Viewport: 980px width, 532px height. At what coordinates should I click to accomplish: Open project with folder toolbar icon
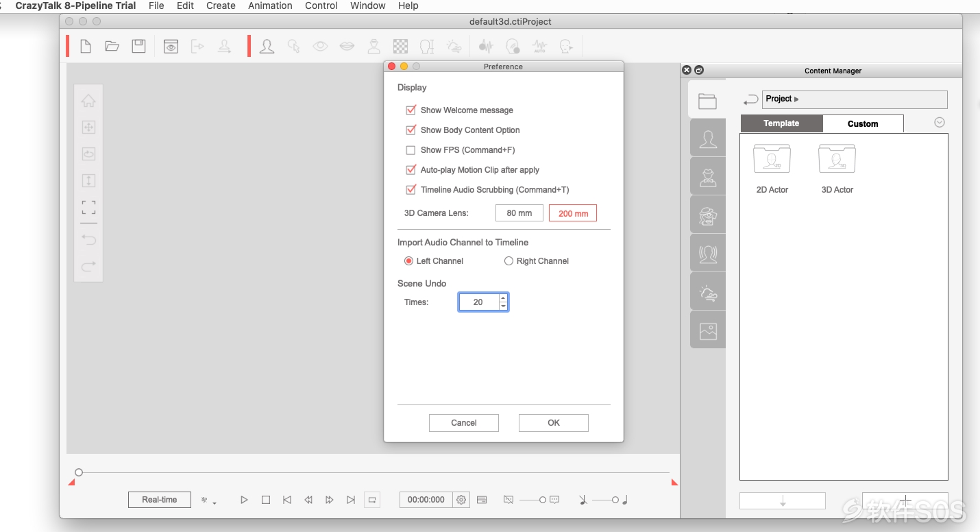[112, 46]
